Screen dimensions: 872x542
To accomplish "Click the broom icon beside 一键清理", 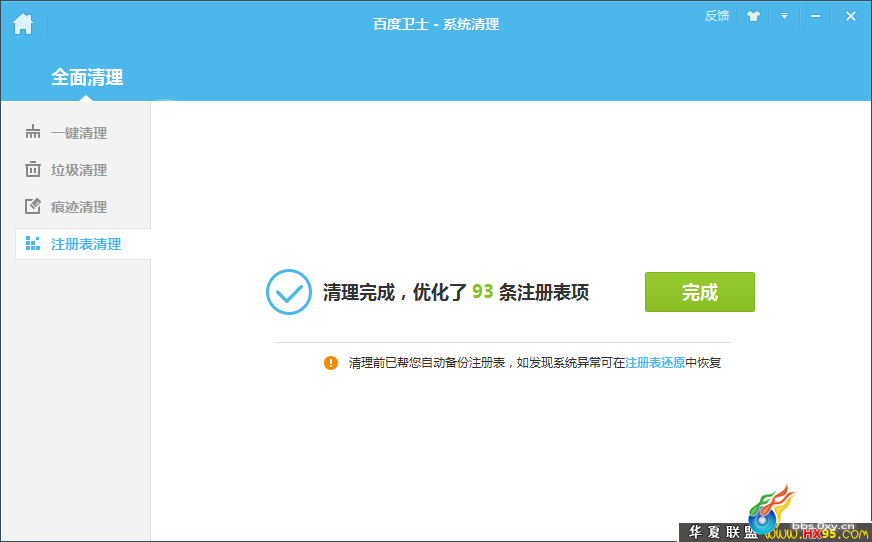I will (33, 132).
